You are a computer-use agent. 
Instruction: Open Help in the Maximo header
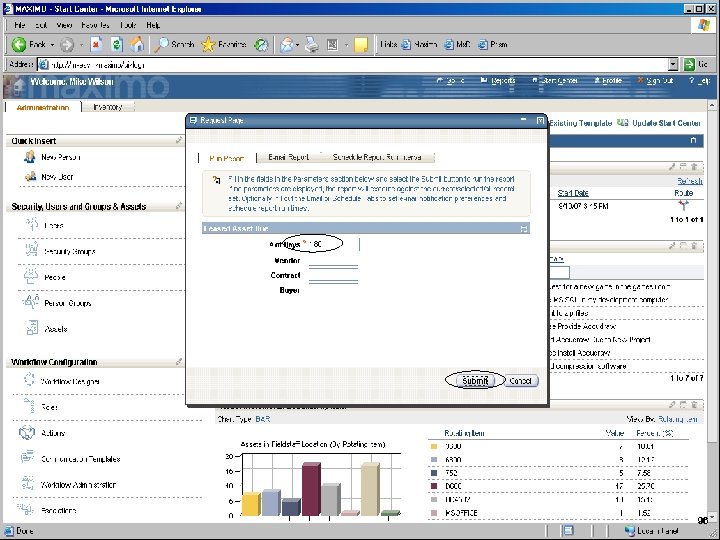(700, 81)
